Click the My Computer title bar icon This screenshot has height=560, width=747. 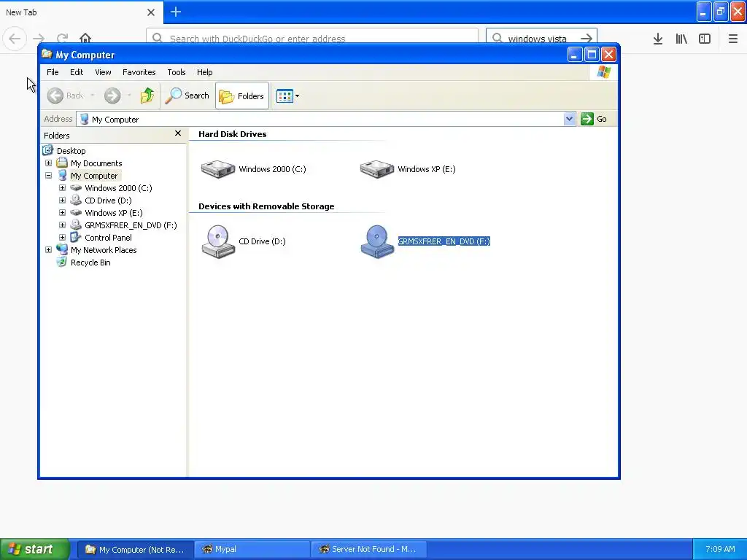[47, 54]
